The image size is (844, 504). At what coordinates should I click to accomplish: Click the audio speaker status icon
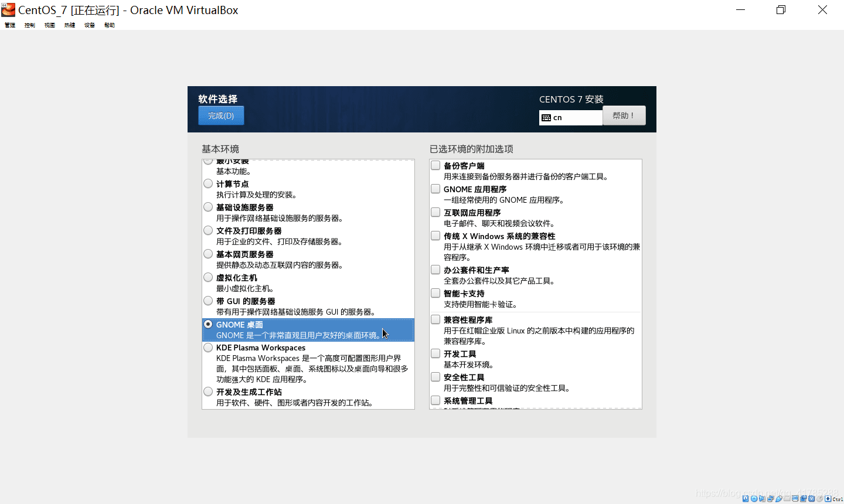(762, 499)
